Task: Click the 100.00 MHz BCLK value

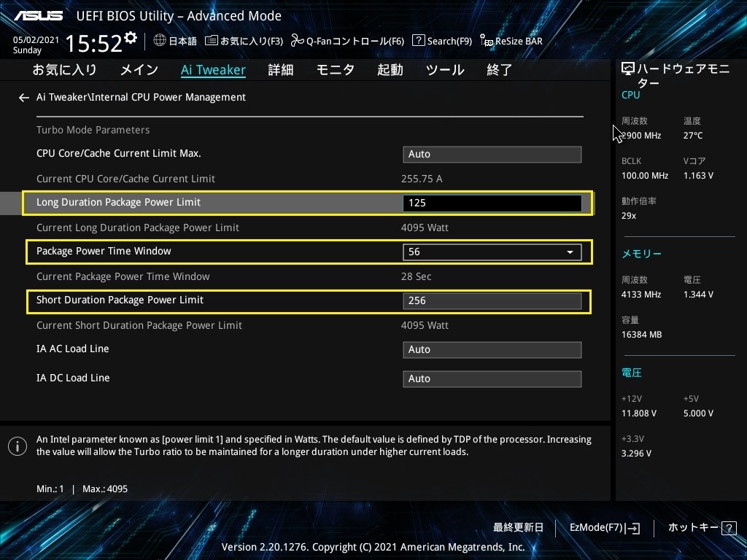Action: 645,176
